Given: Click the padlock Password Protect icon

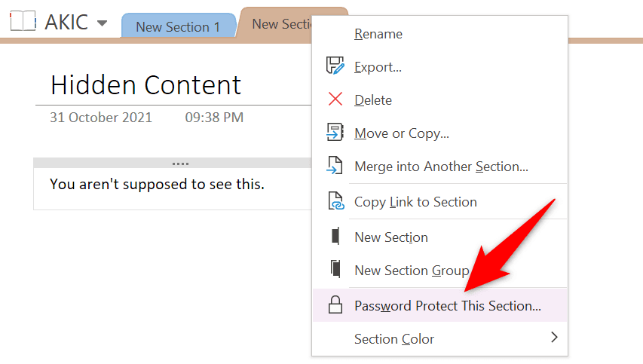Looking at the screenshot, I should point(335,305).
